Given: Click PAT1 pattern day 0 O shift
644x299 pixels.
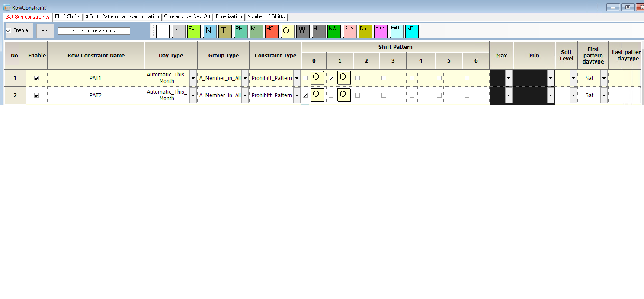Looking at the screenshot, I should point(317,78).
